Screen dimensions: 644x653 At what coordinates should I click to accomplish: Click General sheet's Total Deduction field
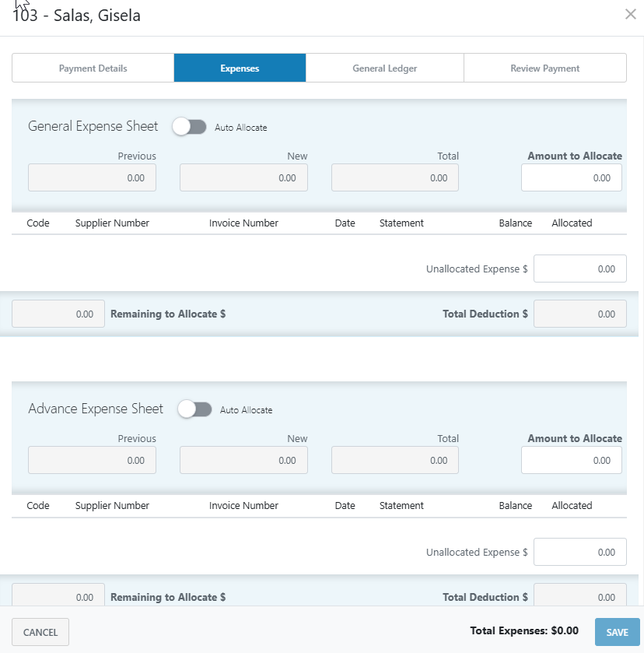[x=579, y=314]
